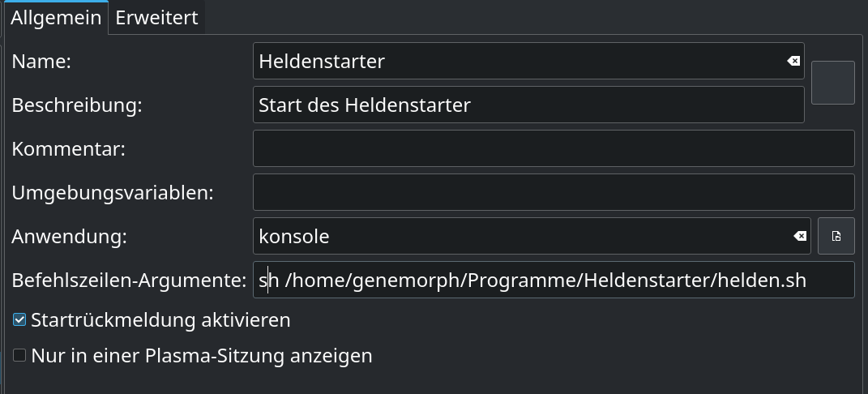Select the Allgemein tab
The width and height of the screenshot is (868, 394).
(x=56, y=18)
